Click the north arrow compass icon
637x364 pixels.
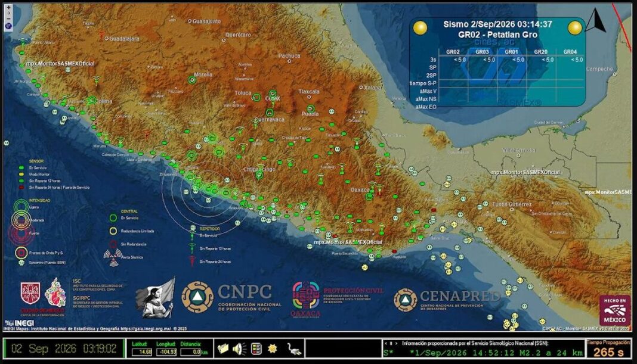[596, 20]
